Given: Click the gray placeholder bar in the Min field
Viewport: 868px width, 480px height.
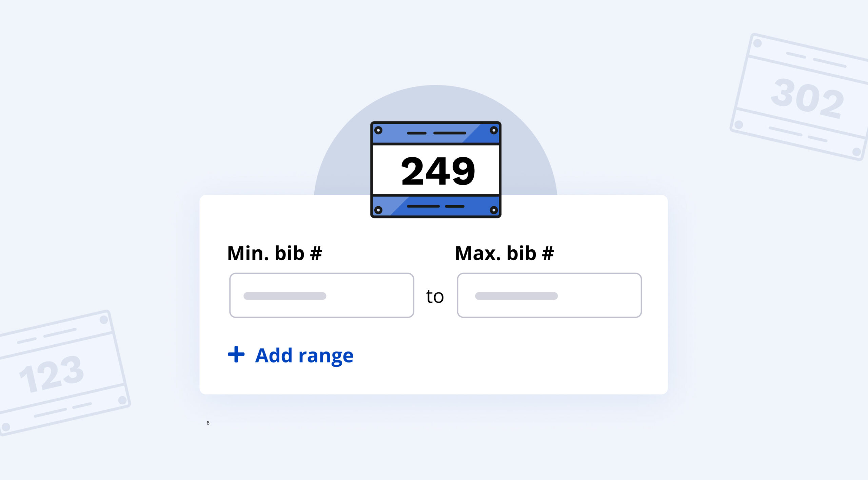Looking at the screenshot, I should 285,296.
